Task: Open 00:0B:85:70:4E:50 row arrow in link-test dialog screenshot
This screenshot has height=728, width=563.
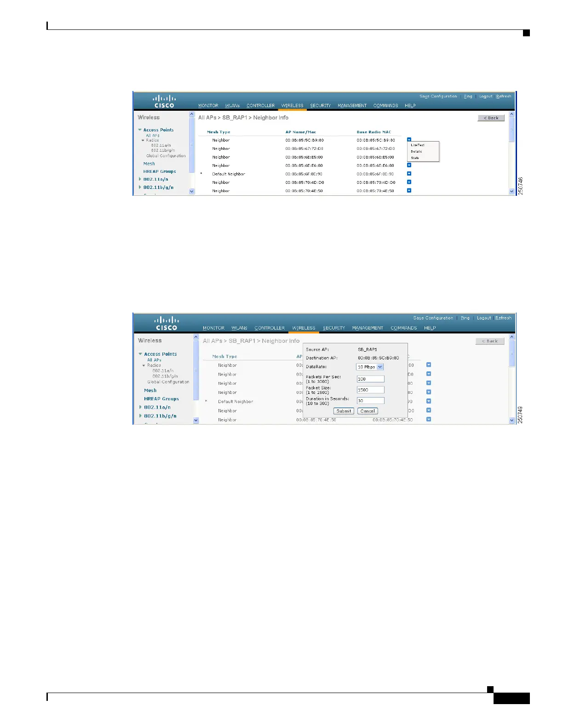Action: [429, 419]
